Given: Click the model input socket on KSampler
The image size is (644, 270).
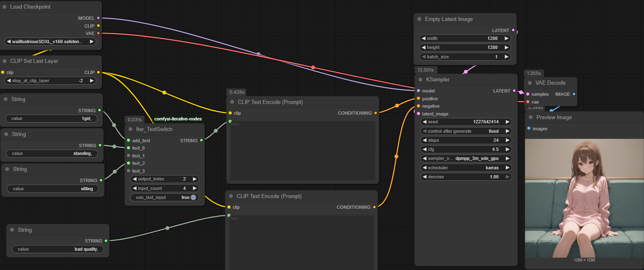Looking at the screenshot, I should click(x=418, y=91).
